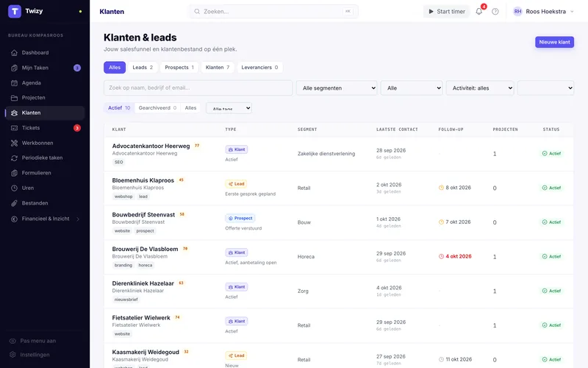
Task: Open Instellingen gear in sidebar
Action: pos(12,355)
